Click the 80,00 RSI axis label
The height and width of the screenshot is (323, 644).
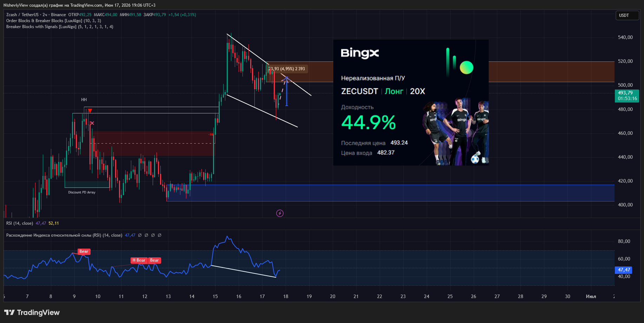click(x=624, y=241)
